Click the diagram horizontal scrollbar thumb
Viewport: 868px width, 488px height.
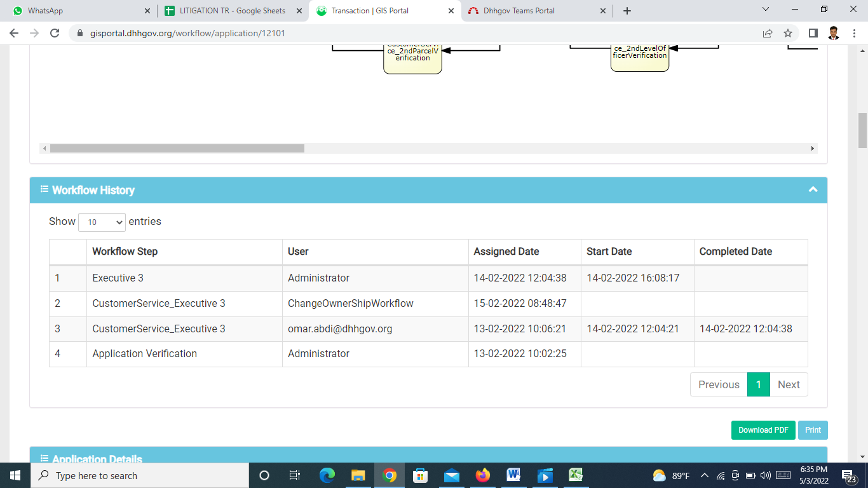[177, 149]
